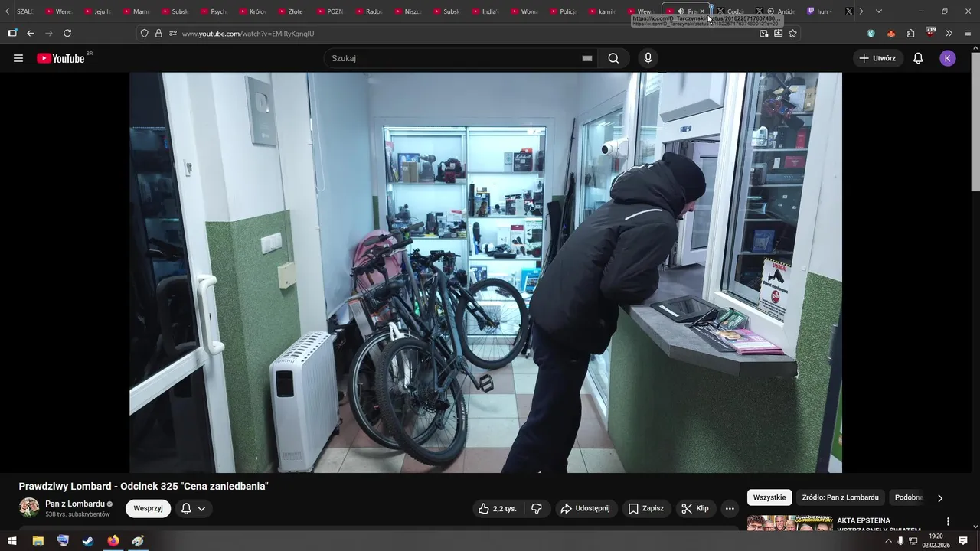980x551 pixels.
Task: Open the Firefox application menu
Action: pyautogui.click(x=968, y=34)
